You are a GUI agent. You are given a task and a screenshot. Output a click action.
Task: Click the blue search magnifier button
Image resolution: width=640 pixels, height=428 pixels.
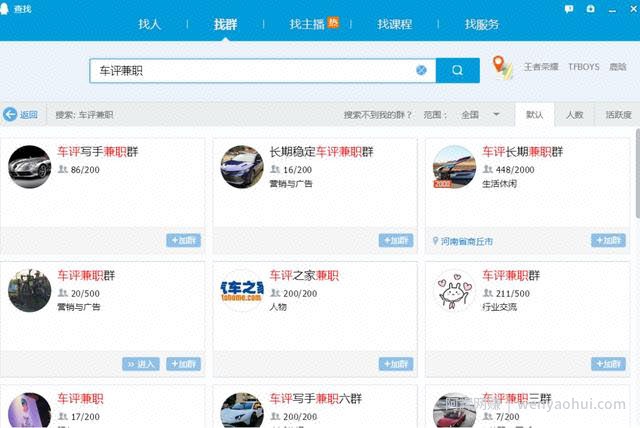pos(458,70)
